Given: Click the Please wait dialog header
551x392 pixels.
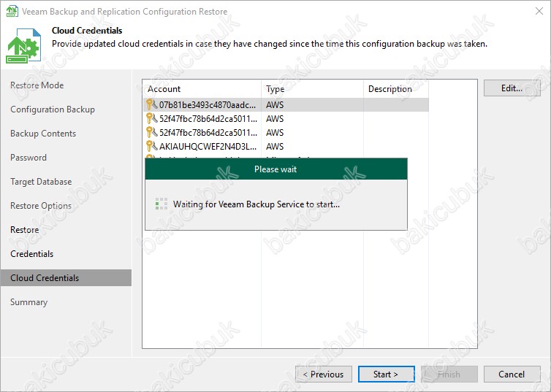Looking at the screenshot, I should tap(276, 169).
